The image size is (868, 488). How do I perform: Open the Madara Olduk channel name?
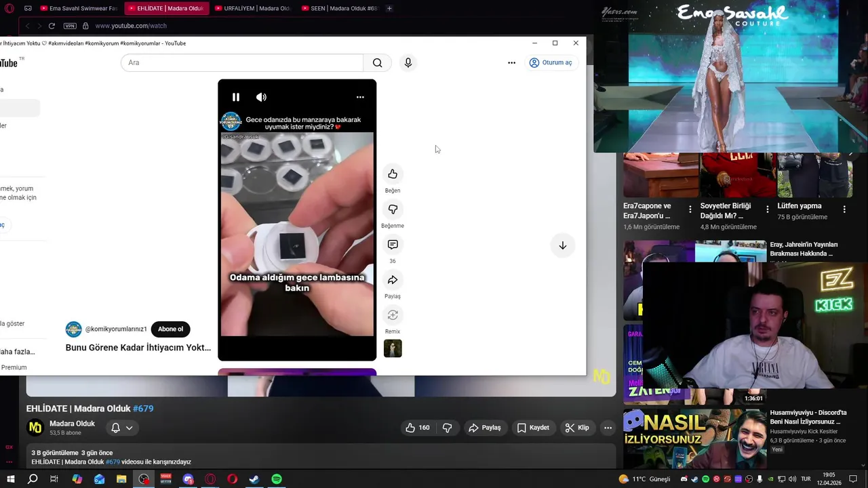coord(72,424)
